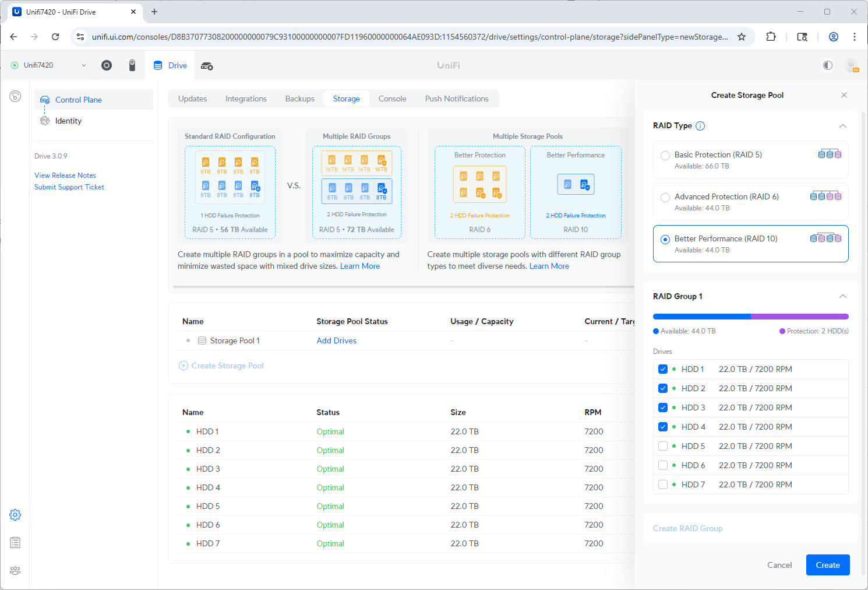The width and height of the screenshot is (868, 590).
Task: Open Chrome three-dot menu
Action: (x=855, y=37)
